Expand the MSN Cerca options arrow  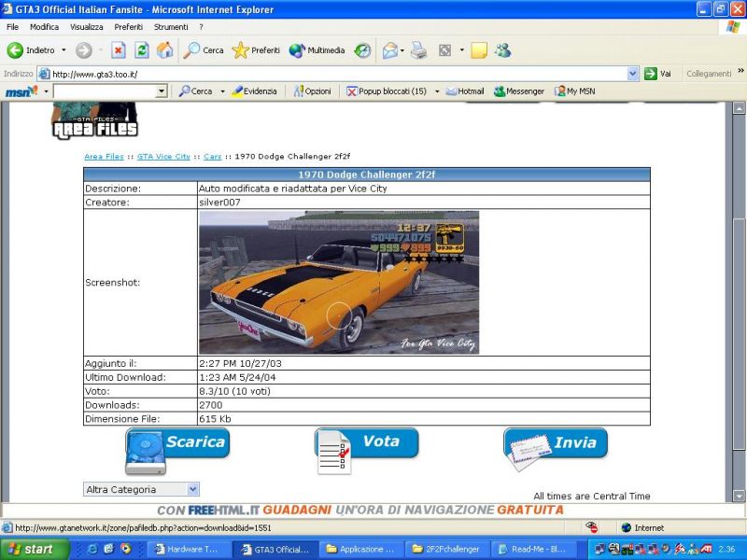(x=222, y=91)
